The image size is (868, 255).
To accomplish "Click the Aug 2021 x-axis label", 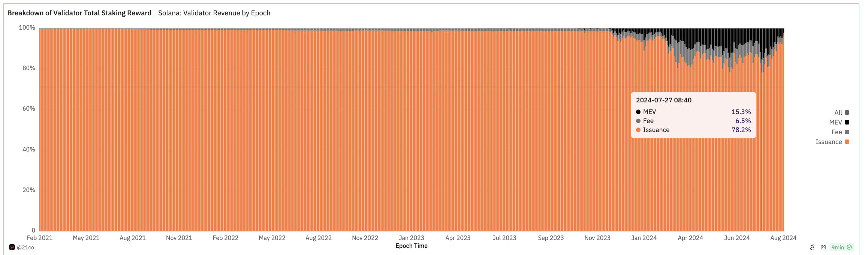I will [x=133, y=238].
